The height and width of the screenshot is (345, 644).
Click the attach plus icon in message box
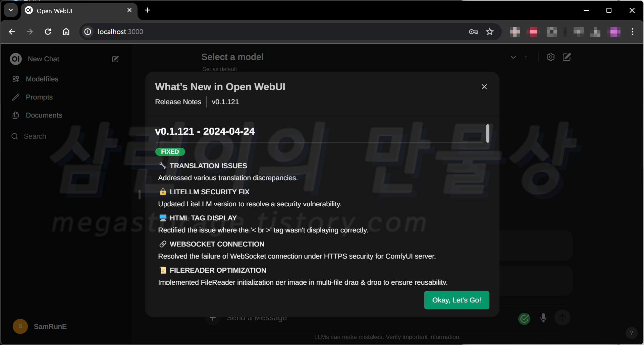(213, 318)
